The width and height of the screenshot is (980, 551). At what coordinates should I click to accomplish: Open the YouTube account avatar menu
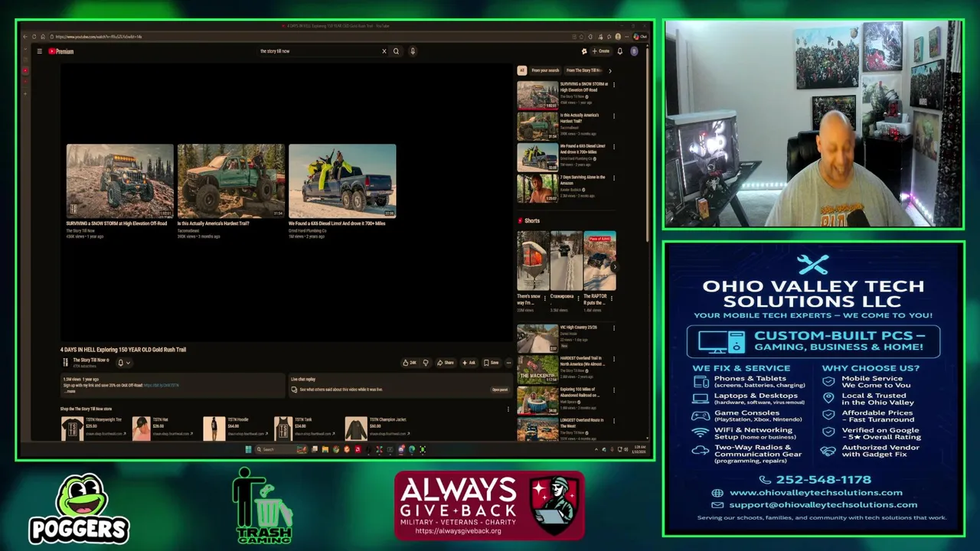[634, 51]
